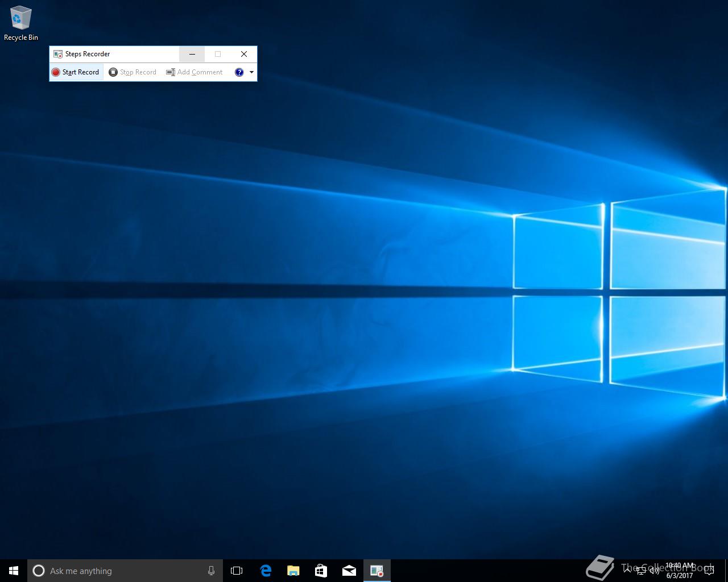728x582 pixels.
Task: Click the 'Ask me anything' search box
Action: coord(119,571)
